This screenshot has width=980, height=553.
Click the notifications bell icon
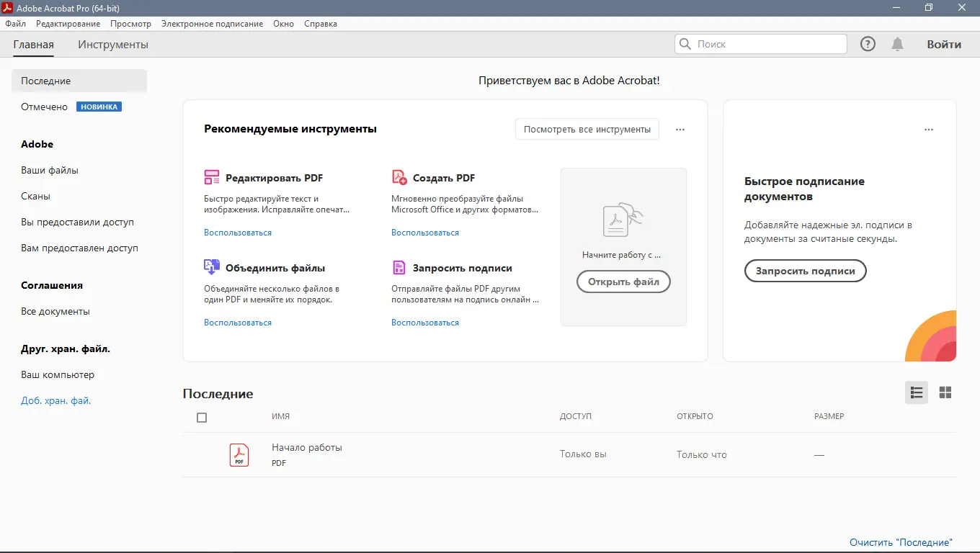(x=897, y=44)
